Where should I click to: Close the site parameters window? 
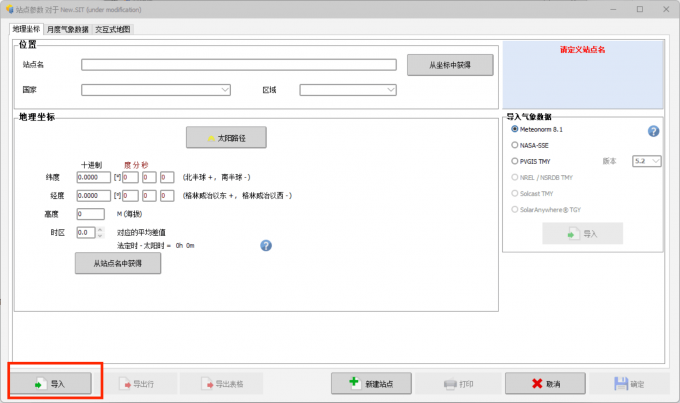666,9
